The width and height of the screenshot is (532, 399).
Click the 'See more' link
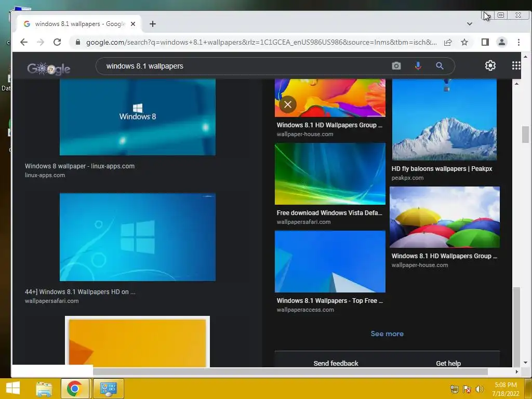[387, 334]
